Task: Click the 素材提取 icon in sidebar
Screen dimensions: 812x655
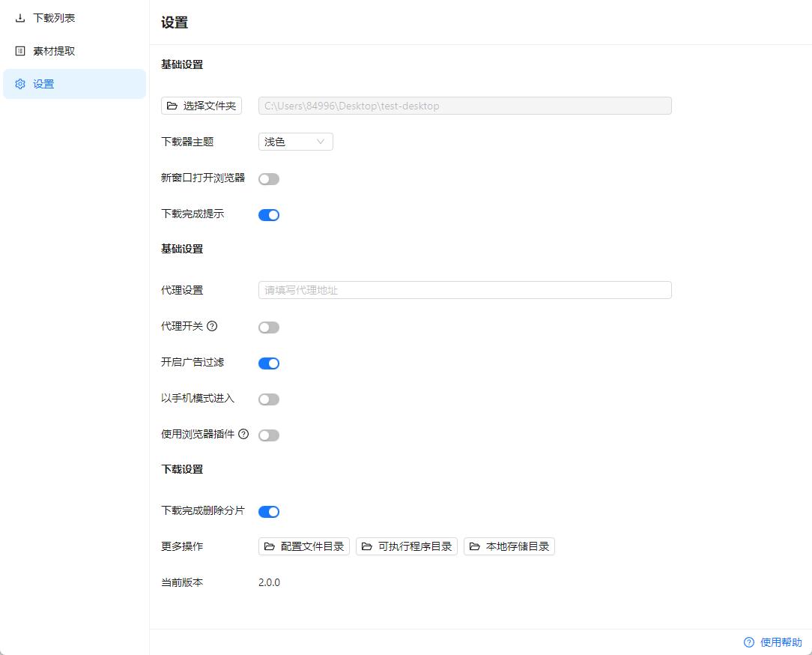Action: [x=20, y=51]
